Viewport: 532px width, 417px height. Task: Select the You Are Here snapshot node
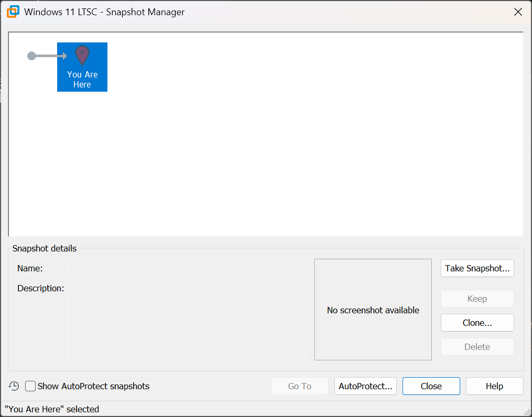point(82,67)
